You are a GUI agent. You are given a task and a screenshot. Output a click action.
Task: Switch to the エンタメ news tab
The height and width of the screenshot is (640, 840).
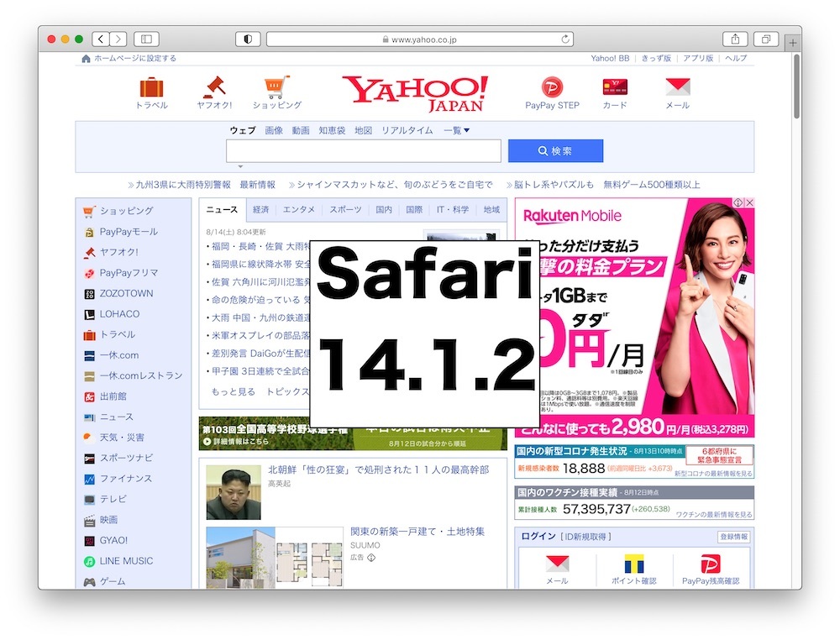click(x=299, y=209)
